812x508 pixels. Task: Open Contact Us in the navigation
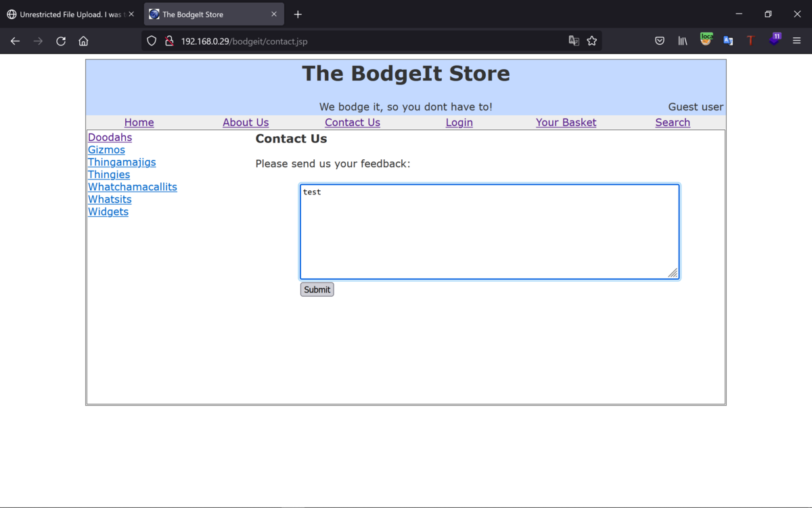353,123
